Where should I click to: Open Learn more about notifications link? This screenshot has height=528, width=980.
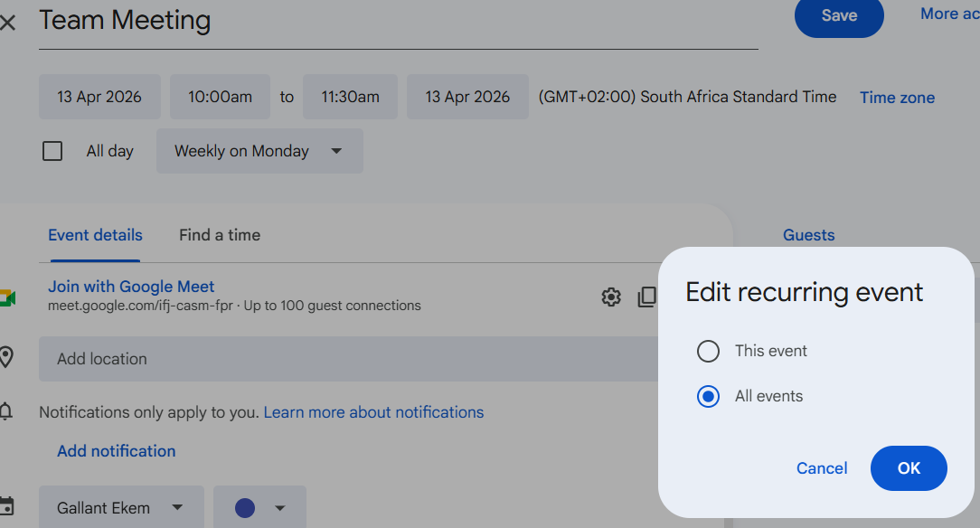click(373, 412)
